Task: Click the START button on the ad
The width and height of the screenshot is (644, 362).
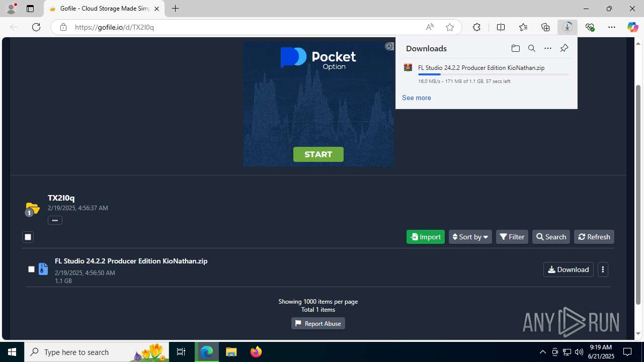Action: coord(318,154)
